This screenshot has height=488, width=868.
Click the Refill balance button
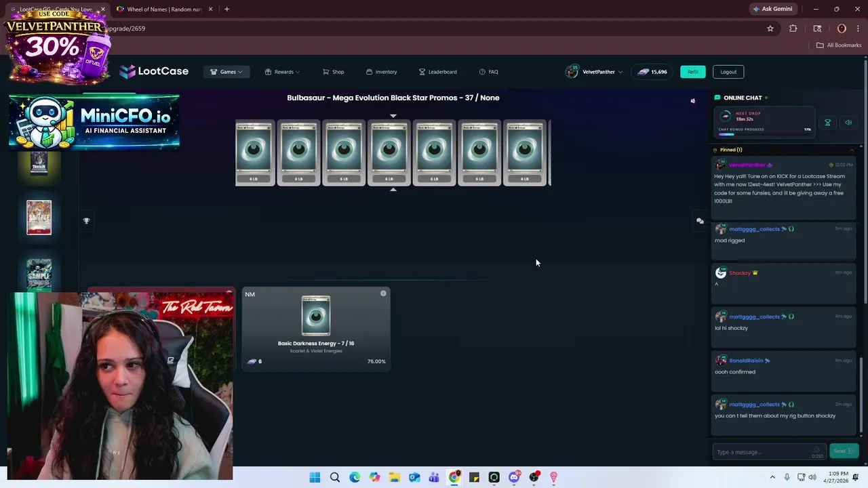pos(692,72)
